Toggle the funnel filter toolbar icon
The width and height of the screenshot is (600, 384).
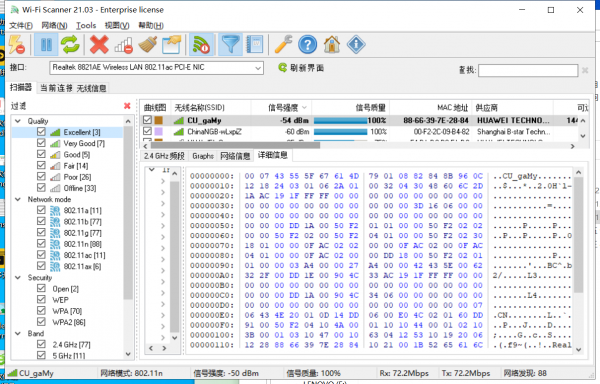pyautogui.click(x=230, y=45)
